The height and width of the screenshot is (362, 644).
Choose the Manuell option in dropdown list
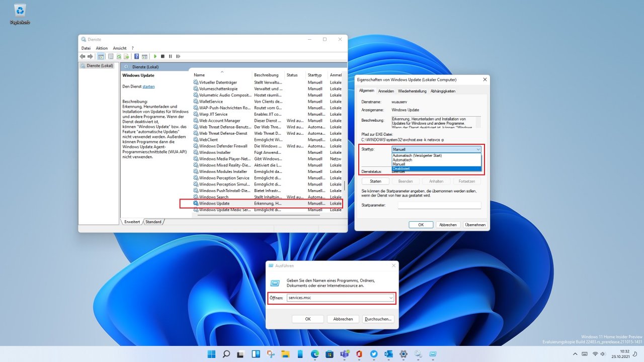(x=436, y=164)
